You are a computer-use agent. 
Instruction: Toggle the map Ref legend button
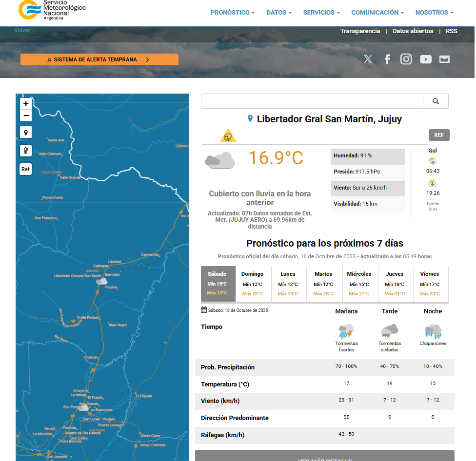tap(26, 169)
